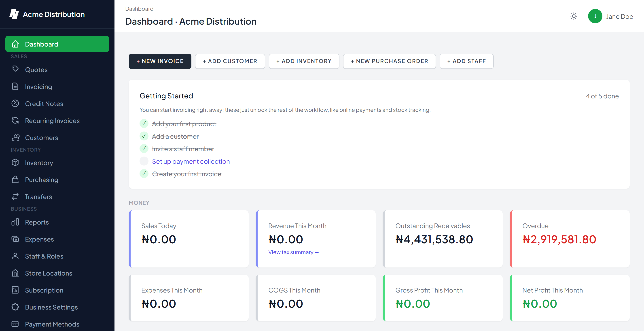644x331 pixels.
Task: Click the Purchasing bag icon
Action: point(15,180)
